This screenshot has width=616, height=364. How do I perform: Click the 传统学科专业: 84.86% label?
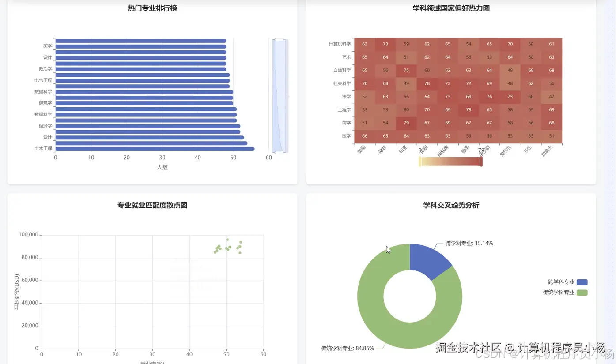348,348
